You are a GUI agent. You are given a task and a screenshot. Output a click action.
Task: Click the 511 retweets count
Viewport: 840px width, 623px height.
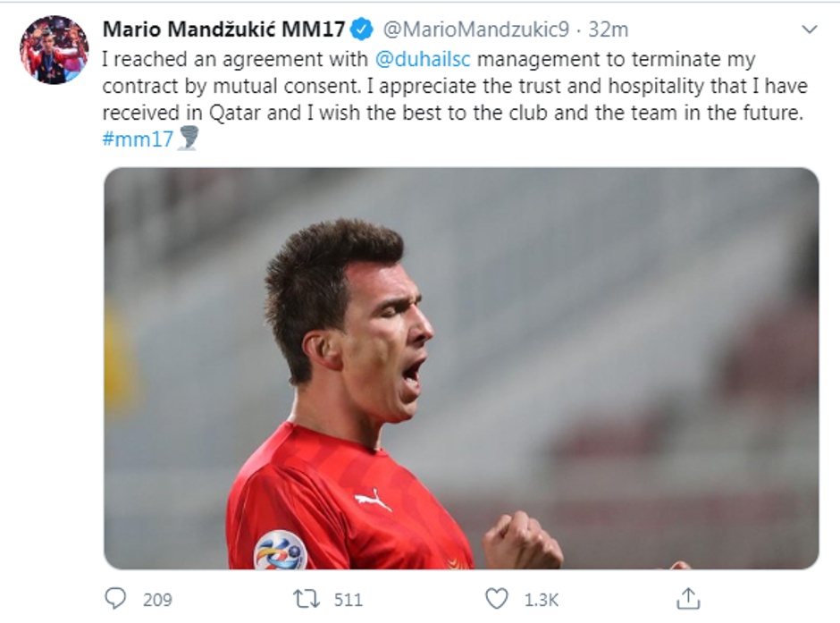point(349,600)
